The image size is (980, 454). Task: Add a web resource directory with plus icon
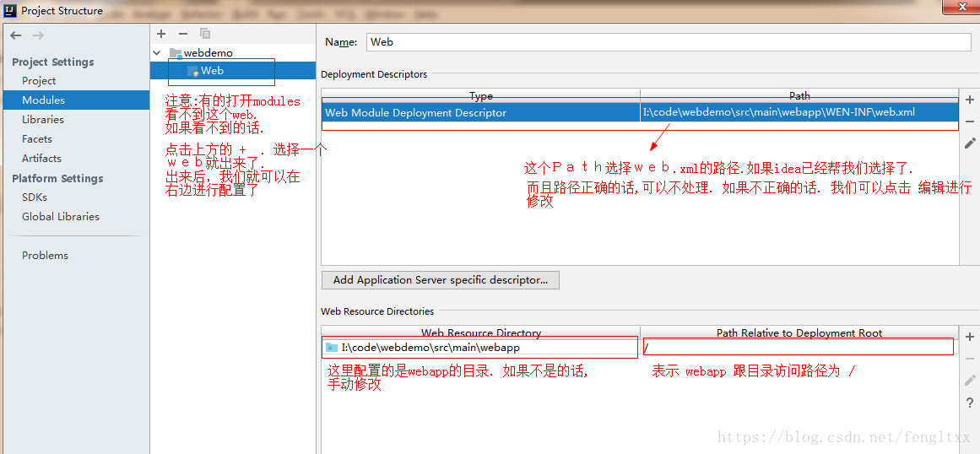click(969, 338)
